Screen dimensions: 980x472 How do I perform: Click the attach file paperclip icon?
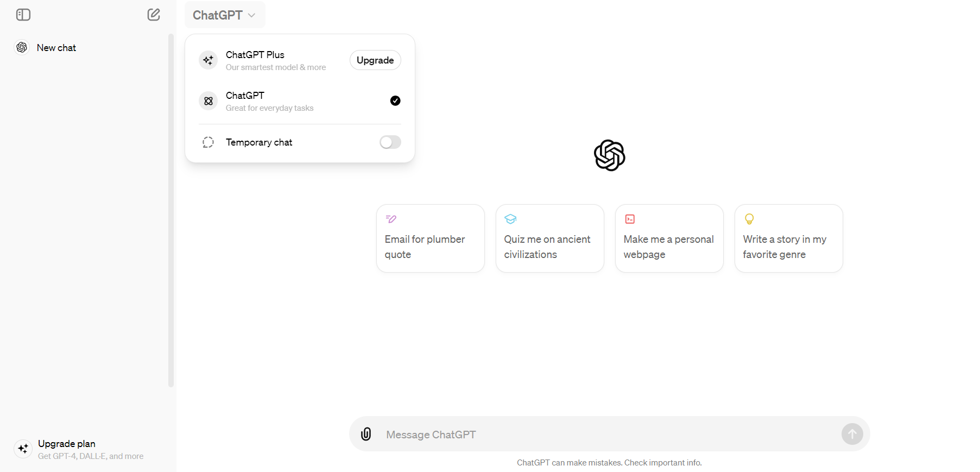point(366,434)
